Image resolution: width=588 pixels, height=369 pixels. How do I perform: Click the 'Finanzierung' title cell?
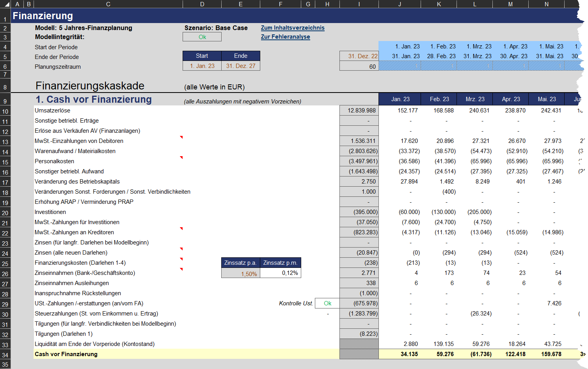(43, 16)
